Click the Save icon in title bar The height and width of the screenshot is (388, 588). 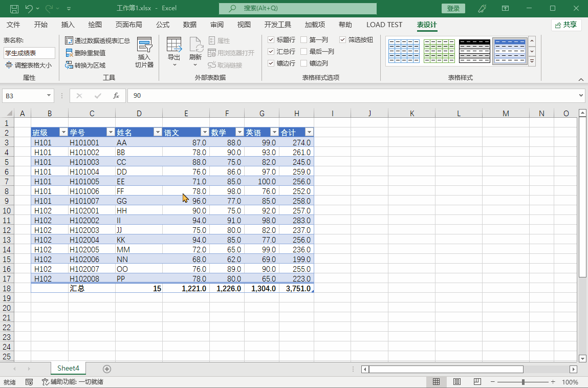(x=14, y=8)
